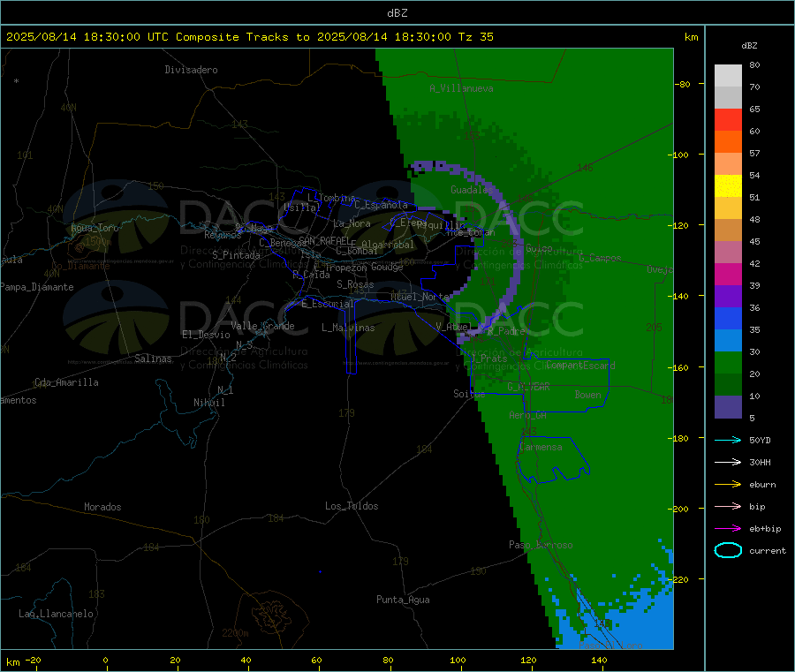
Task: Click the pink bip arrow in legend
Action: 728,506
